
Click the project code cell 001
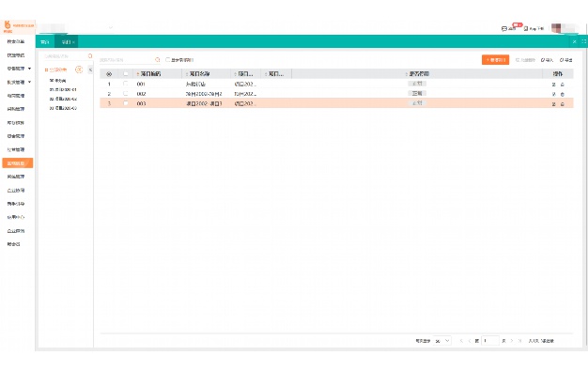point(141,84)
